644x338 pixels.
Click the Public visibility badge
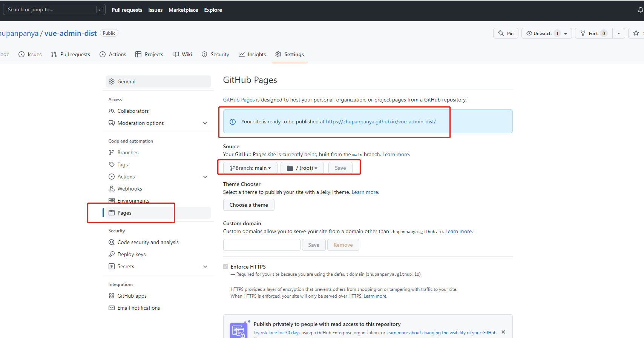coord(109,33)
